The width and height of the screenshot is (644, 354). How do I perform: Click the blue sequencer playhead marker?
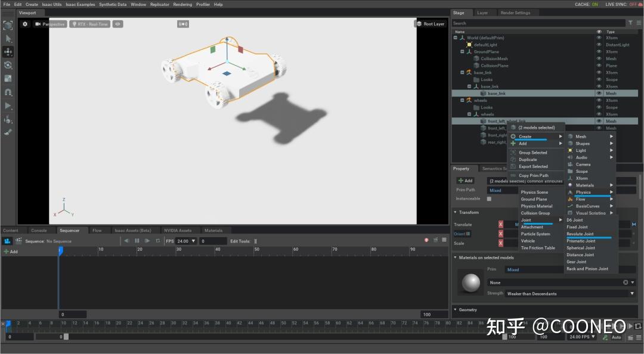(60, 250)
